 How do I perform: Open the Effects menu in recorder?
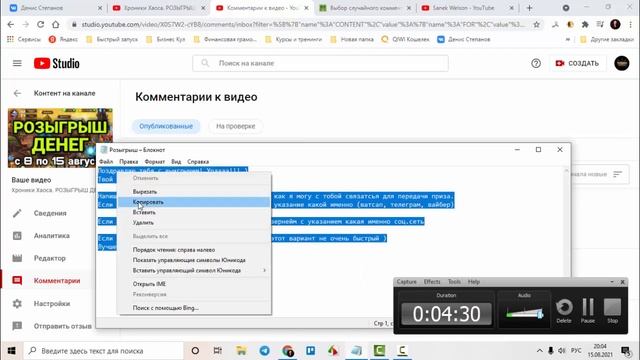click(x=432, y=282)
